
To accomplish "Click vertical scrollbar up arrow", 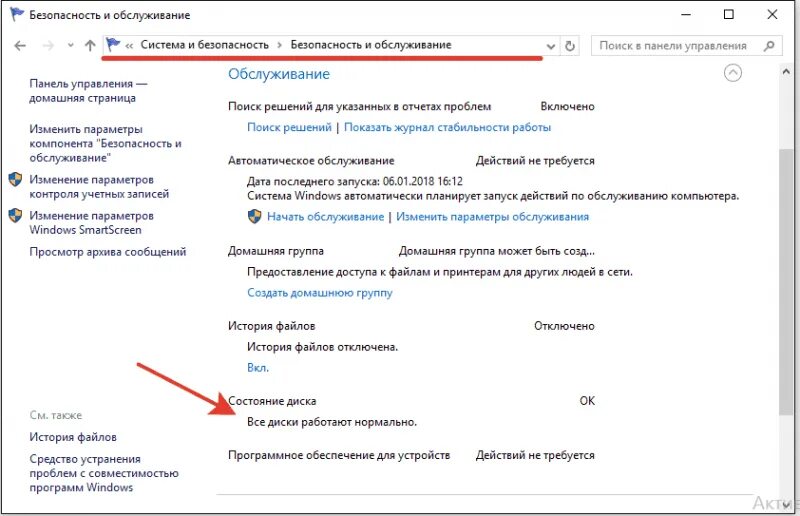I will pyautogui.click(x=786, y=72).
